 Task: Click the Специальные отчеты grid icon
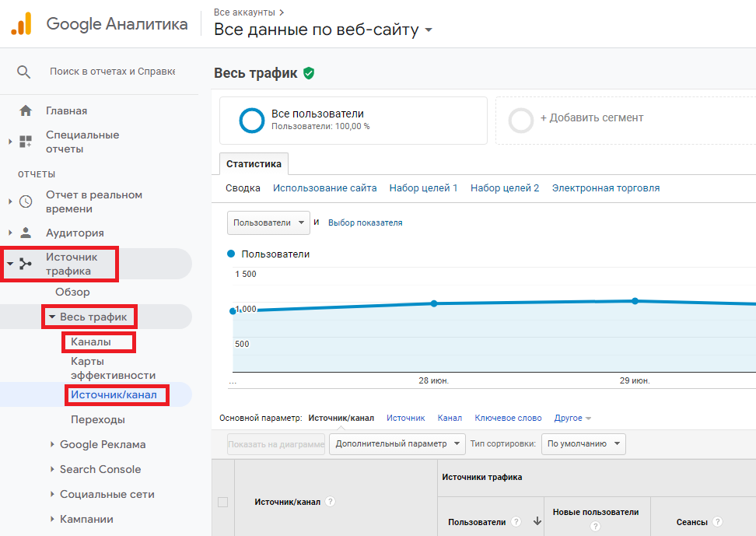point(26,142)
